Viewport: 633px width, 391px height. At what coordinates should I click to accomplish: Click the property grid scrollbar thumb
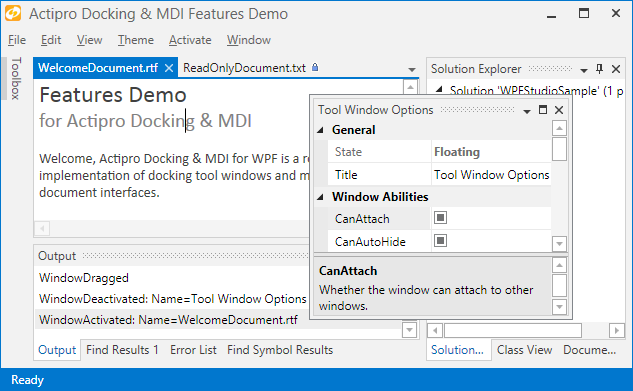pyautogui.click(x=559, y=149)
